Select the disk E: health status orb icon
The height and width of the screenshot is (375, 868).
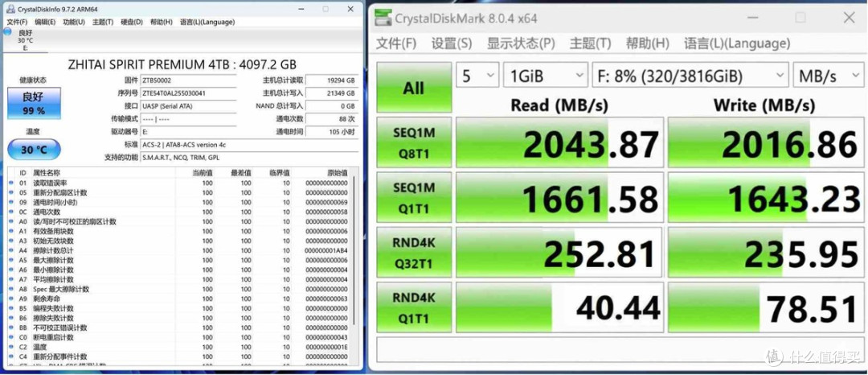pos(7,31)
